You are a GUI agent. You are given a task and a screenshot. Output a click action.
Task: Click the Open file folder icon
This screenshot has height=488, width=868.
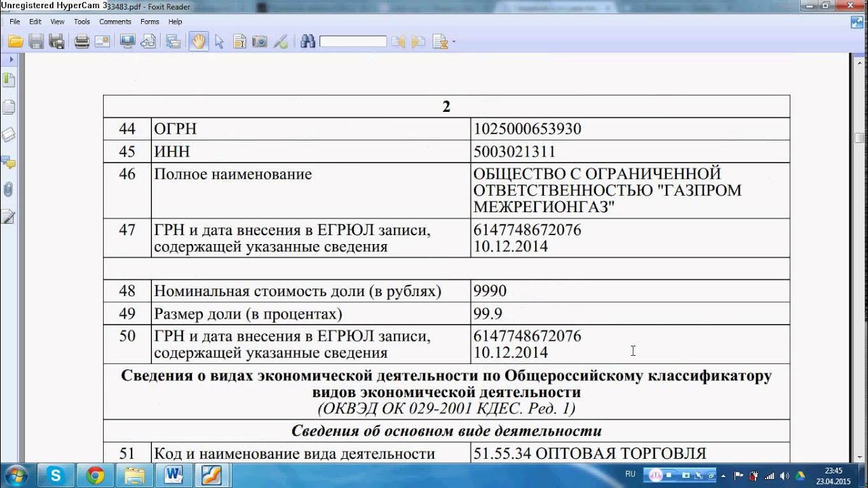[x=16, y=42]
